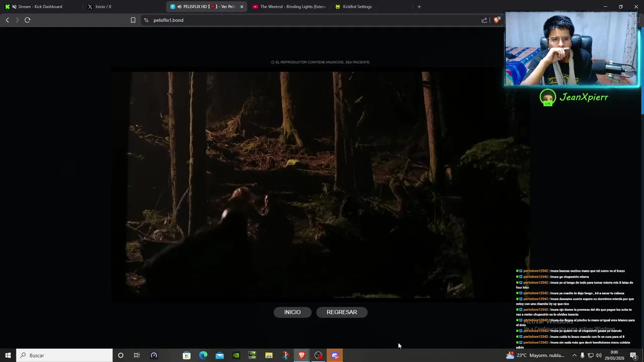Open the Windows notification center
The height and width of the screenshot is (362, 644).
pyautogui.click(x=633, y=355)
